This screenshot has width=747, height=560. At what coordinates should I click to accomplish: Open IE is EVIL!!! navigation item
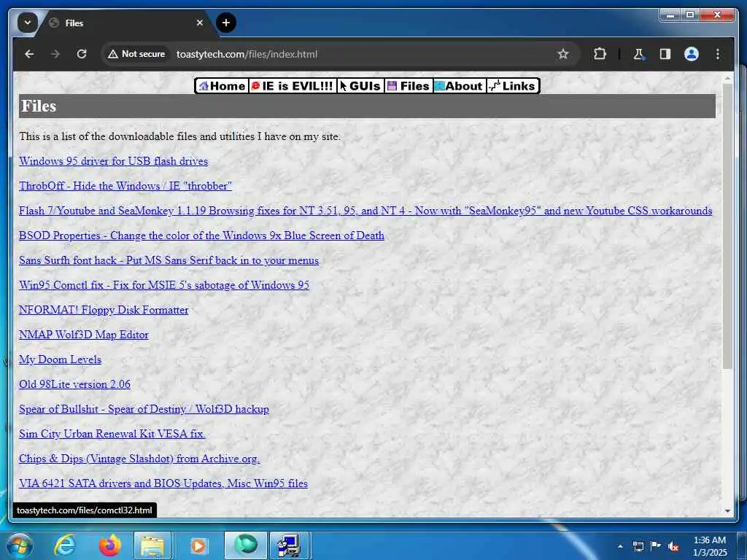pos(292,86)
